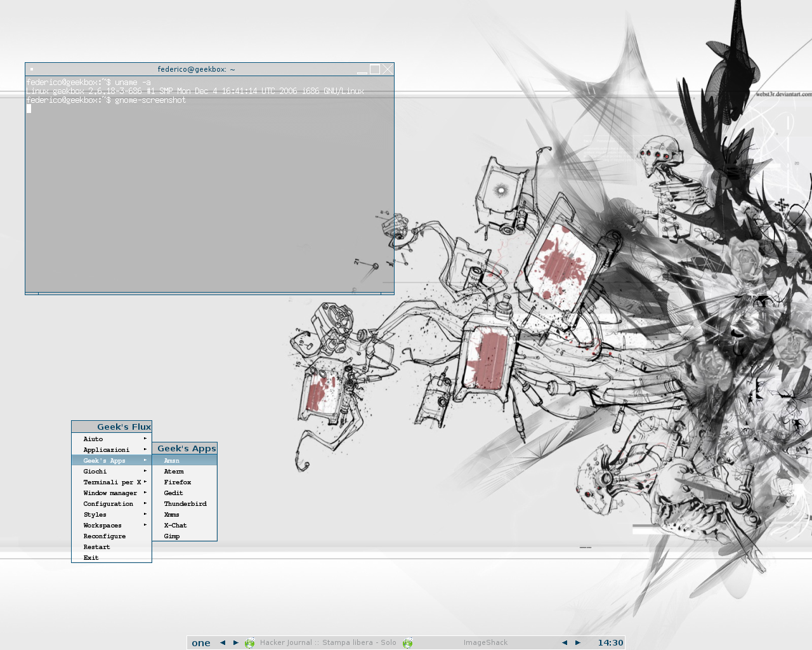This screenshot has height=650, width=812.
Task: Launch Gimp from Geek's Apps
Action: coord(185,536)
